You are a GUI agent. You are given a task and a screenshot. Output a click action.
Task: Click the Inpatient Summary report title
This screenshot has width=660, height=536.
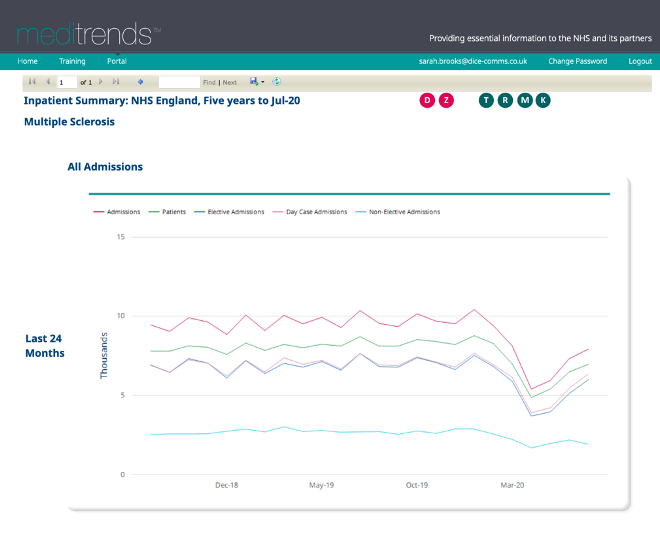click(x=162, y=101)
